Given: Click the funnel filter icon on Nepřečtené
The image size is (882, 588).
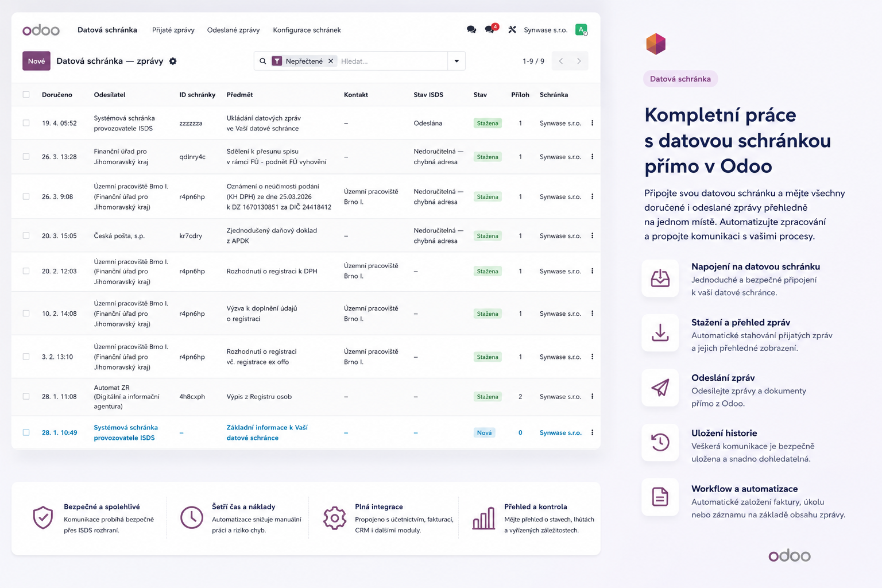Looking at the screenshot, I should pos(277,61).
